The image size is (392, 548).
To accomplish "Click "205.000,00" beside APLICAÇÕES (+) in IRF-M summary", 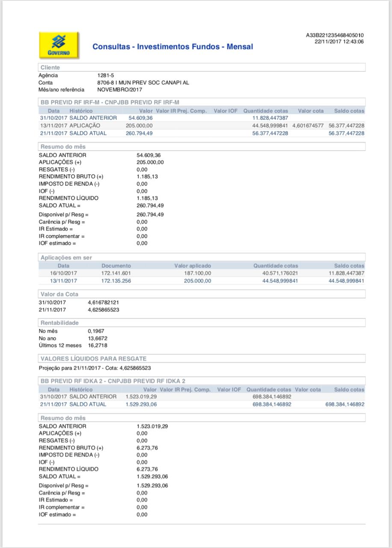I will [x=150, y=162].
